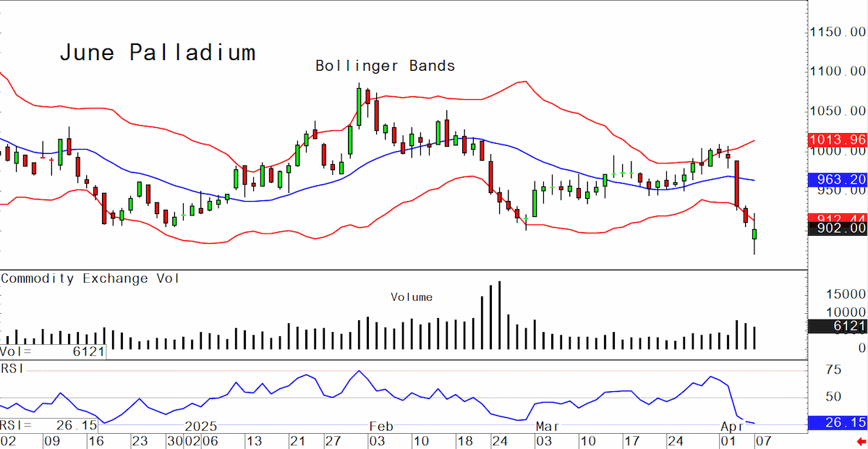Click the red arrow icon at bottom right

861,441
